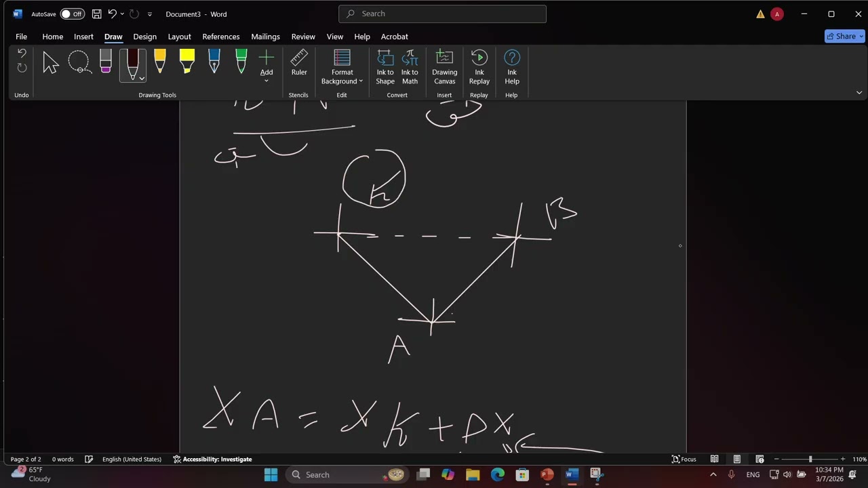868x488 pixels.
Task: Open proofing status icon
Action: (89, 459)
